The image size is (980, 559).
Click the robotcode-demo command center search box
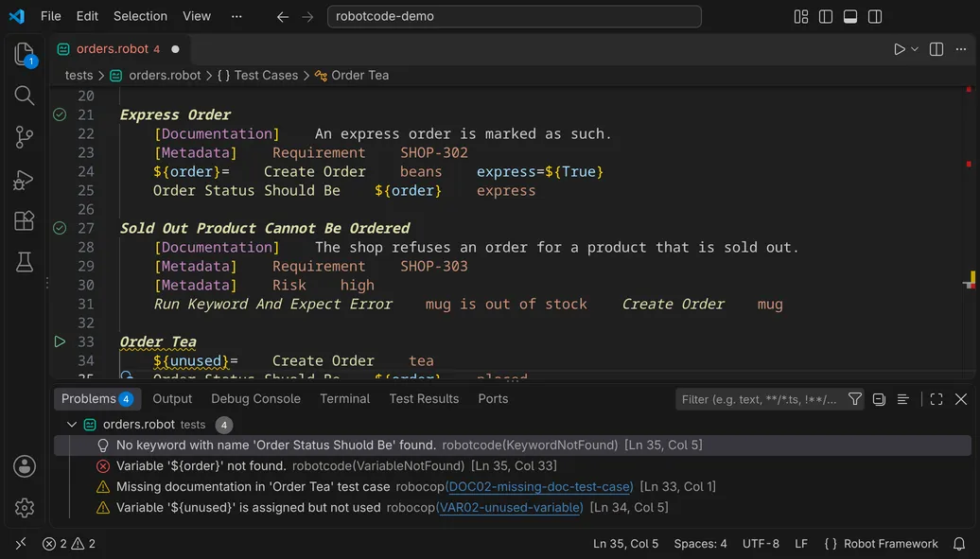pyautogui.click(x=514, y=16)
